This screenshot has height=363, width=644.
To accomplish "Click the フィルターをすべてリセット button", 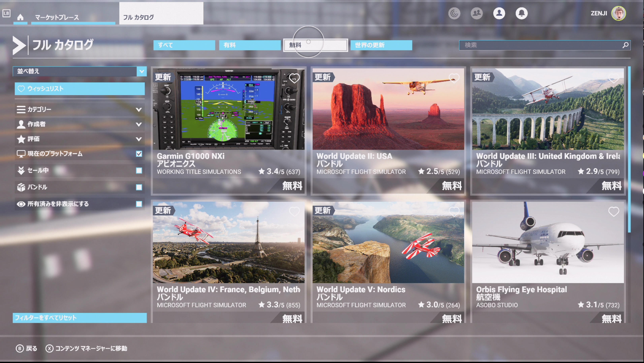I will pos(79,318).
